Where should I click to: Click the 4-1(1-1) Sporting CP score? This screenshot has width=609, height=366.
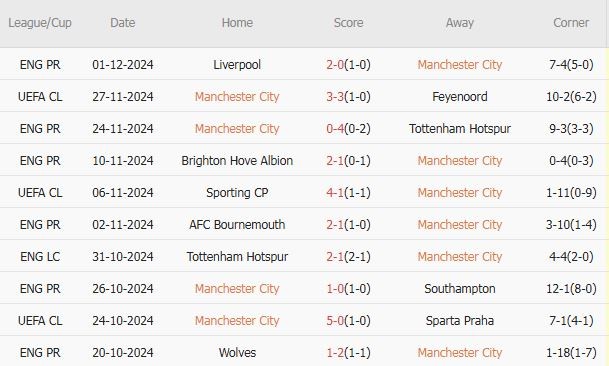(x=348, y=192)
